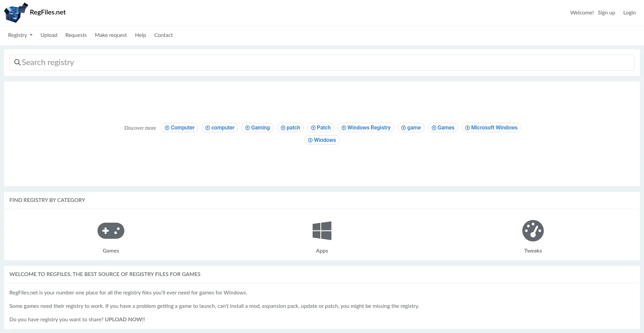Focus the Search registry input field
Screen dimensions: 644x333
coord(322,63)
